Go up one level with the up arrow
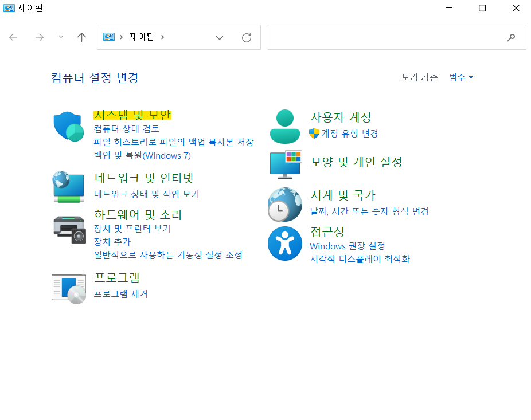 (81, 37)
